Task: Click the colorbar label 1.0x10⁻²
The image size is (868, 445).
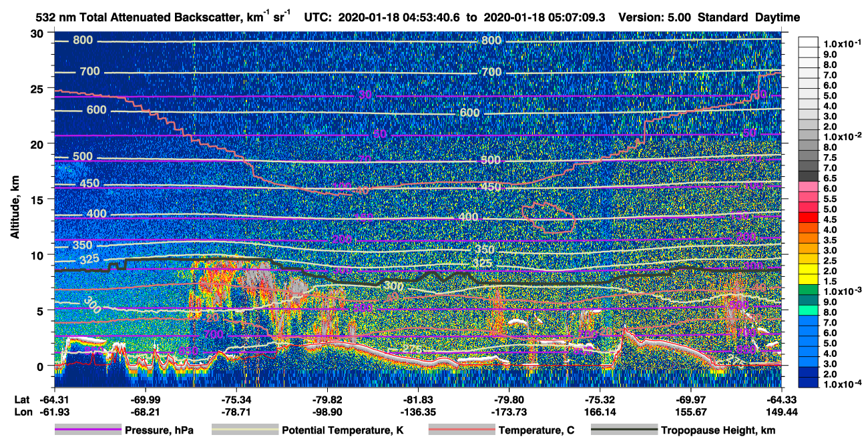Action: click(841, 136)
